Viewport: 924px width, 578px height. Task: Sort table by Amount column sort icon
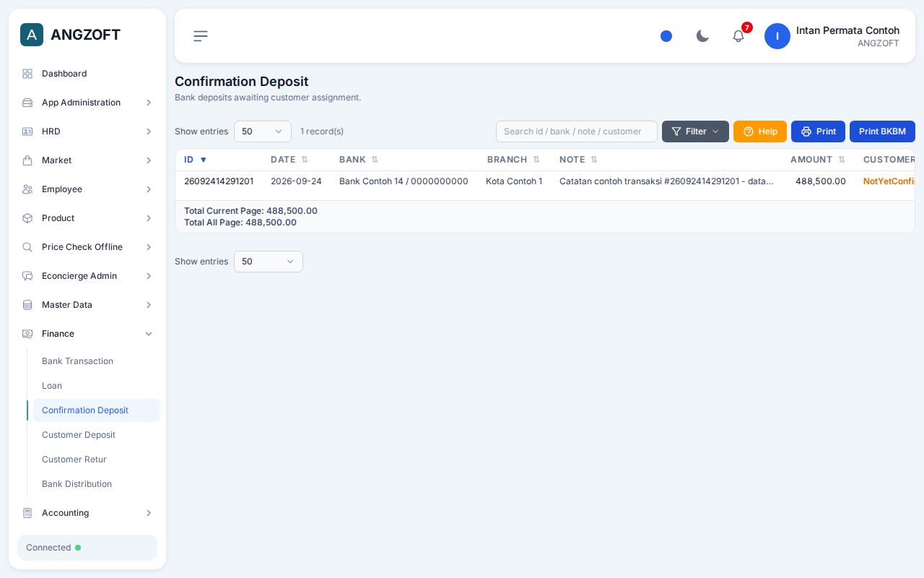click(x=842, y=160)
